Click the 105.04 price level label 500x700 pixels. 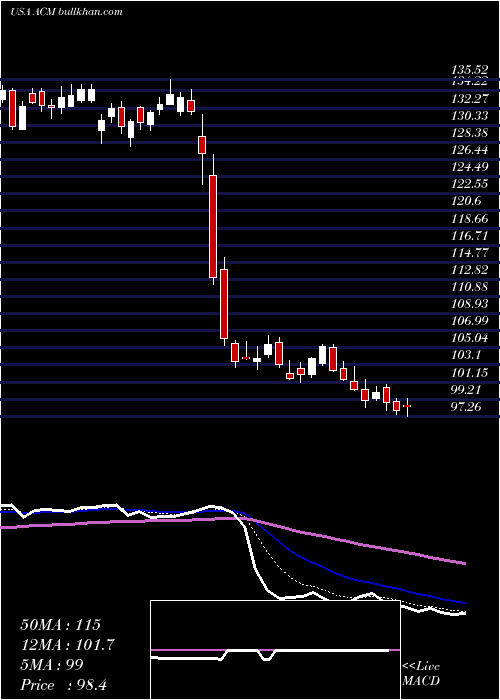point(469,338)
